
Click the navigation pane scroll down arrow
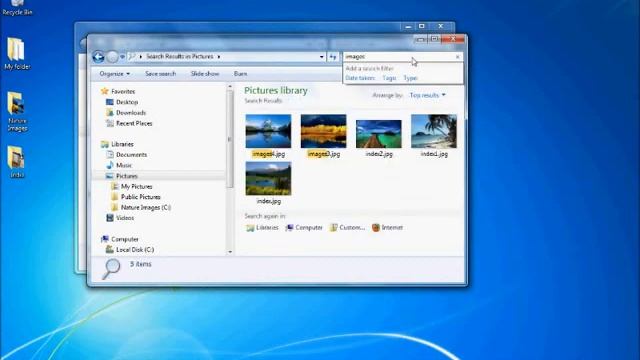click(x=230, y=252)
